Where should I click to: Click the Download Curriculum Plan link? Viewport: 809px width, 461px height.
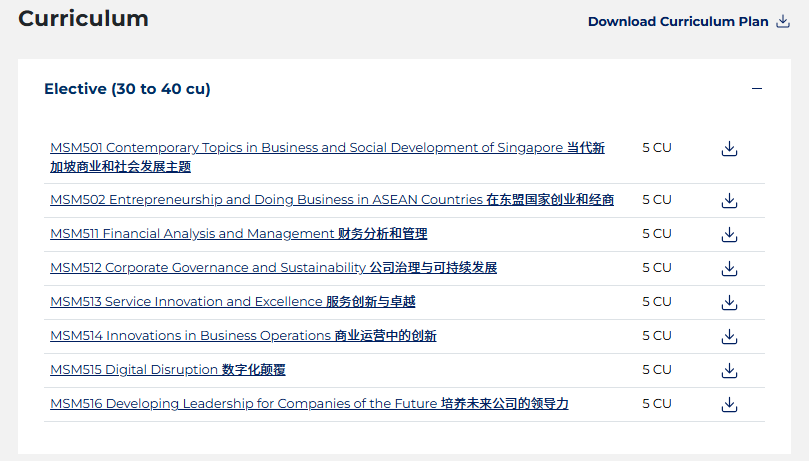(678, 21)
